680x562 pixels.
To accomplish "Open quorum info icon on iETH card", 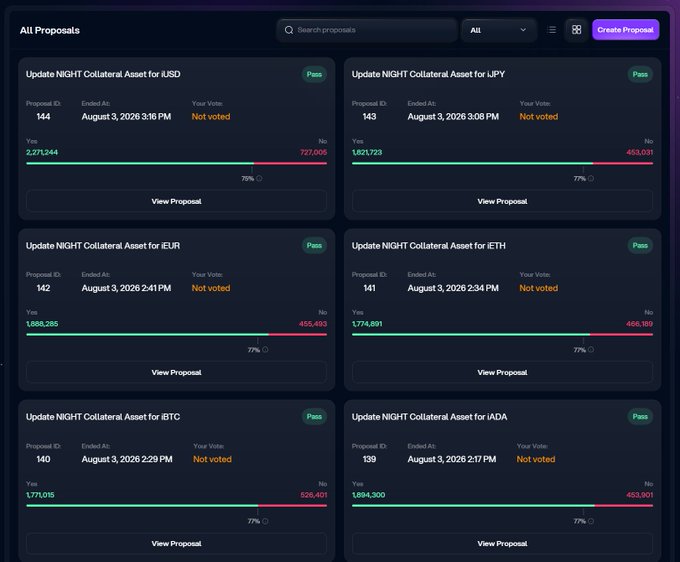I will point(591,350).
